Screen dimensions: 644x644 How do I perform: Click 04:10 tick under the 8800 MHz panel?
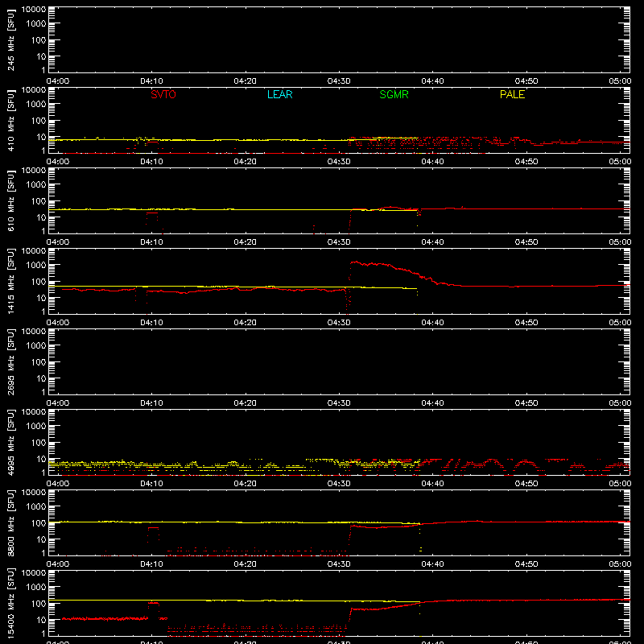(151, 564)
